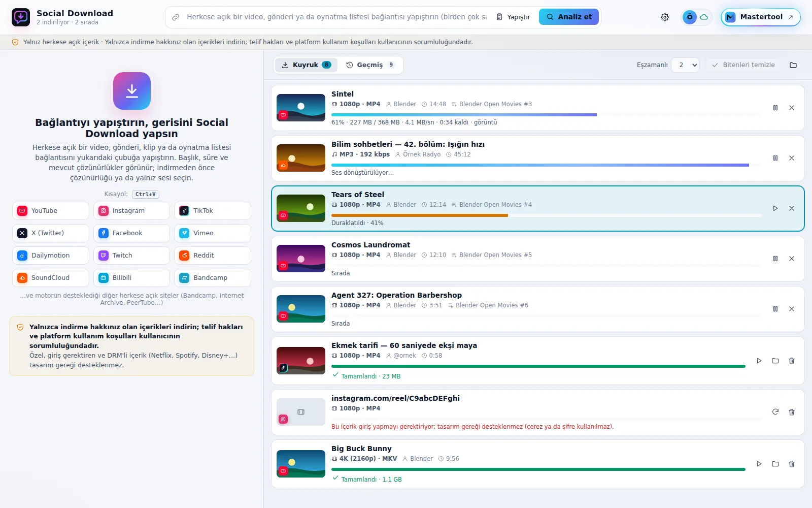
Task: Click the orange Tears of Steel progress bar
Action: coord(546,215)
